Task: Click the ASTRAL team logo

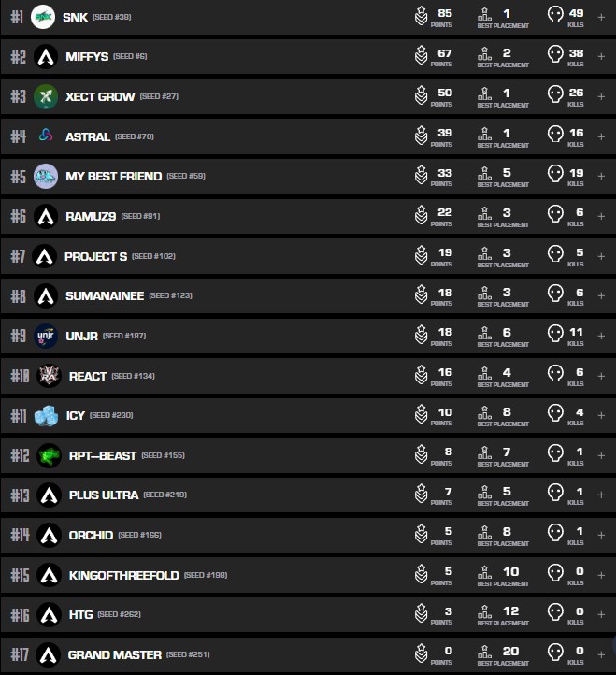Action: click(x=46, y=136)
